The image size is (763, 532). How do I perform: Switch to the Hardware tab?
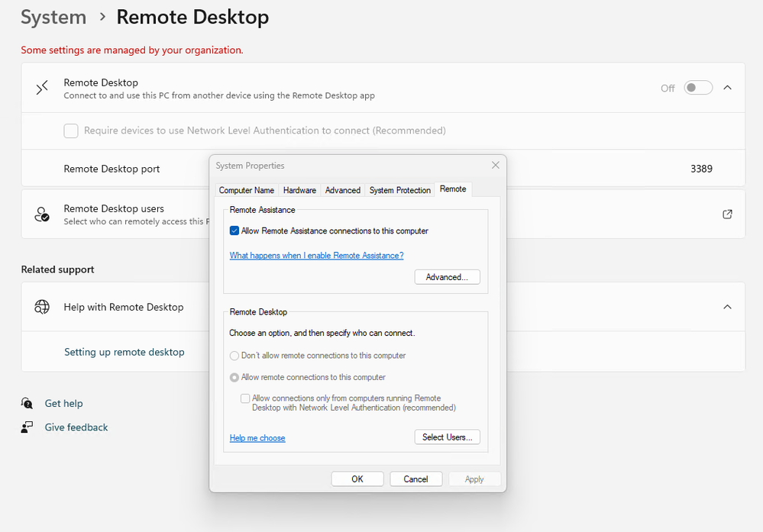(299, 190)
